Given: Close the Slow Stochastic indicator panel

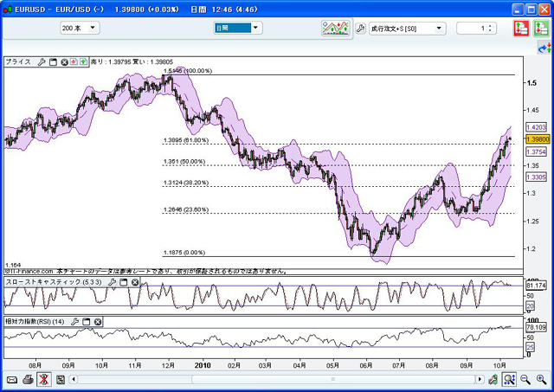Looking at the screenshot, I should (135, 282).
